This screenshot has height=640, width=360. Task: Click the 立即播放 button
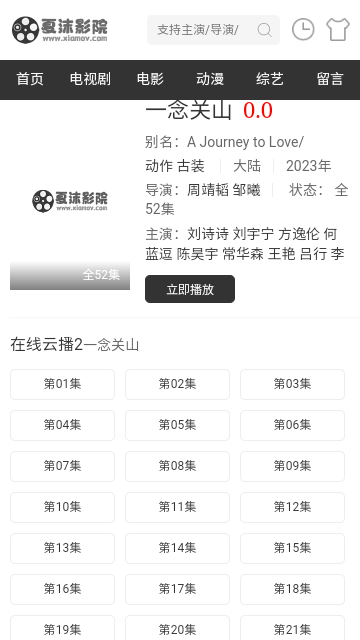190,289
